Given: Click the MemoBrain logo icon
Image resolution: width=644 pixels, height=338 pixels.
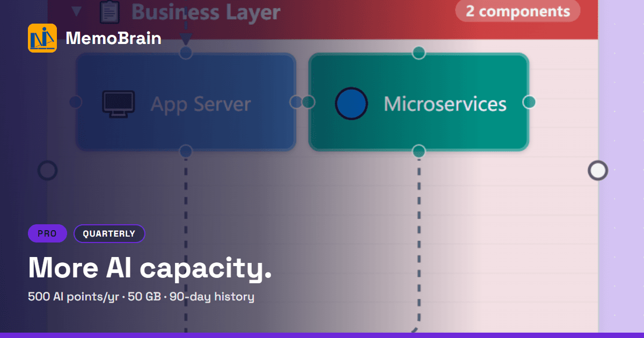Looking at the screenshot, I should tap(42, 38).
